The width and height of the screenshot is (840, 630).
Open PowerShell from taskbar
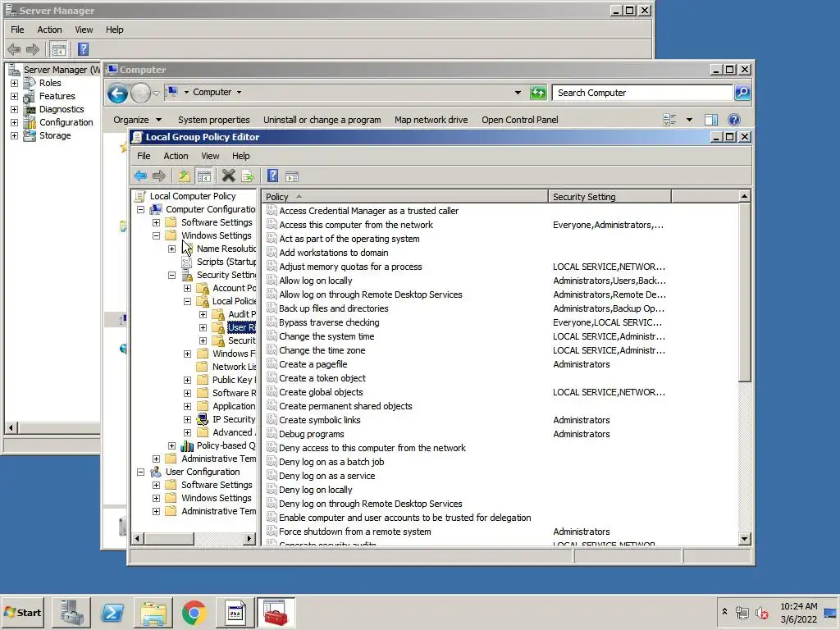(x=112, y=612)
